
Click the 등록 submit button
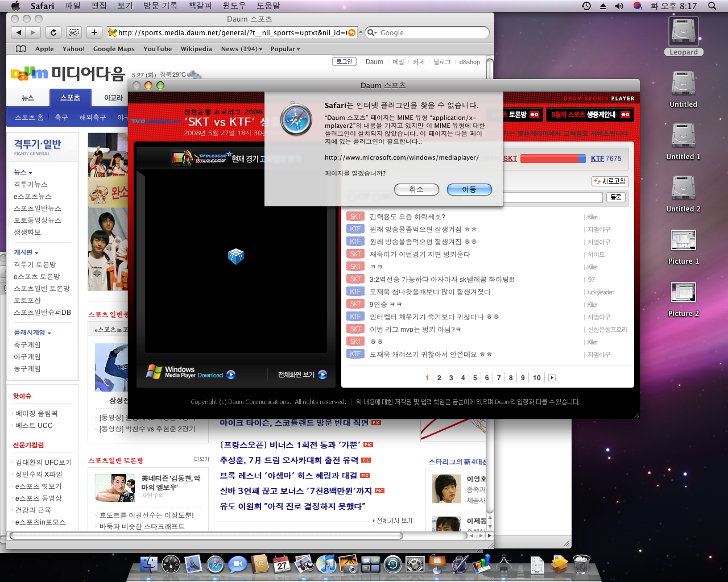point(616,197)
